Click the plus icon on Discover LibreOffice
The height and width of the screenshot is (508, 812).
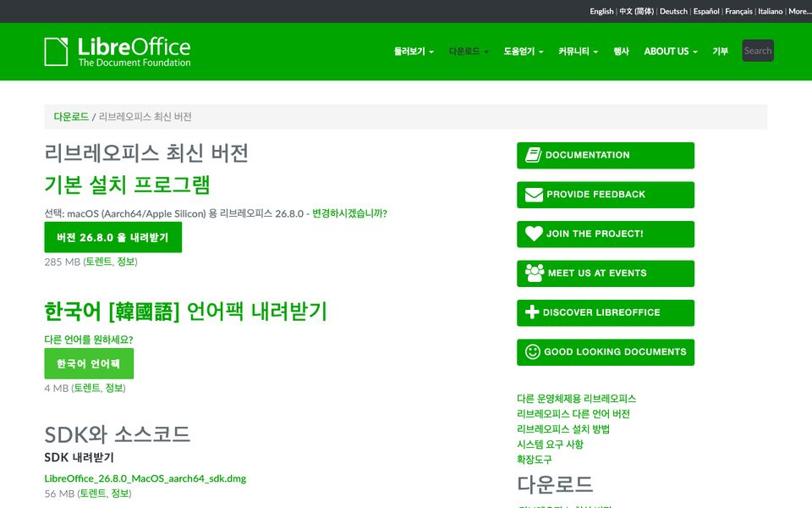pyautogui.click(x=532, y=312)
